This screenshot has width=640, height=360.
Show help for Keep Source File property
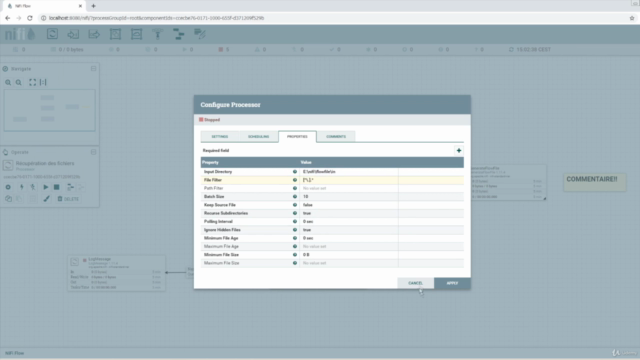(295, 205)
